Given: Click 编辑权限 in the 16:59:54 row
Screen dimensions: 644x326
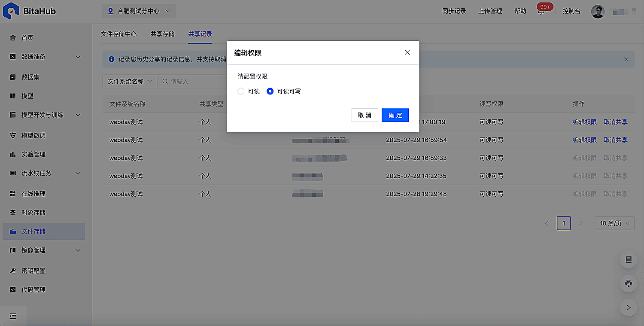Looking at the screenshot, I should coord(585,140).
